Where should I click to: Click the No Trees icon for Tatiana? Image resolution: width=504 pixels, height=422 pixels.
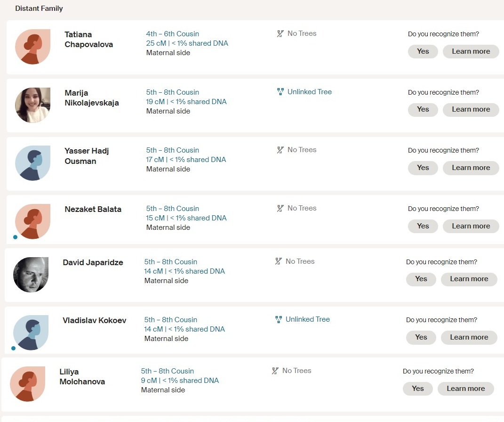280,33
